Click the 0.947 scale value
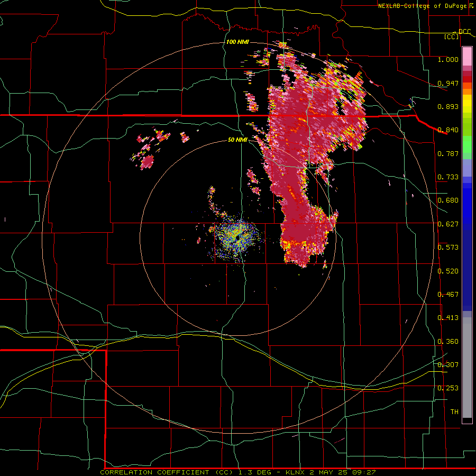The width and height of the screenshot is (476, 476). pos(448,83)
